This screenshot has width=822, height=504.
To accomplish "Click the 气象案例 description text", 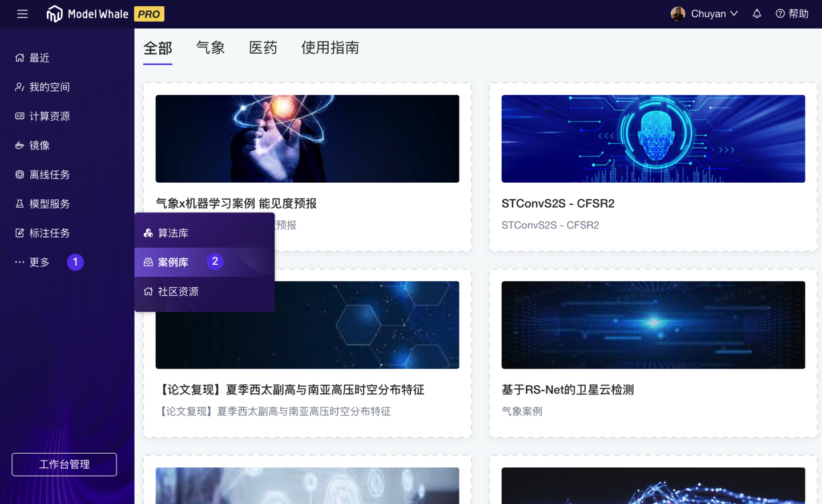I will 522,411.
